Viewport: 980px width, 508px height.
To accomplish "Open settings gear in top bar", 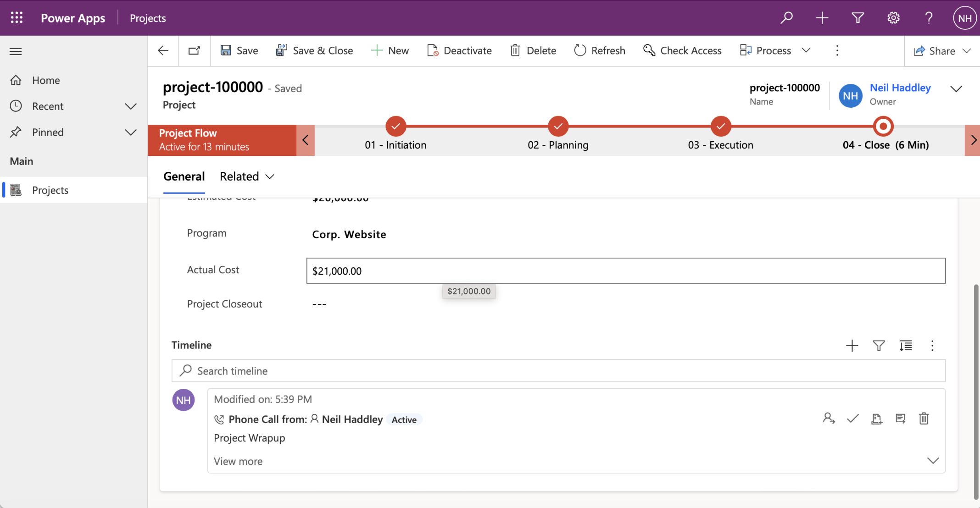I will pos(893,18).
